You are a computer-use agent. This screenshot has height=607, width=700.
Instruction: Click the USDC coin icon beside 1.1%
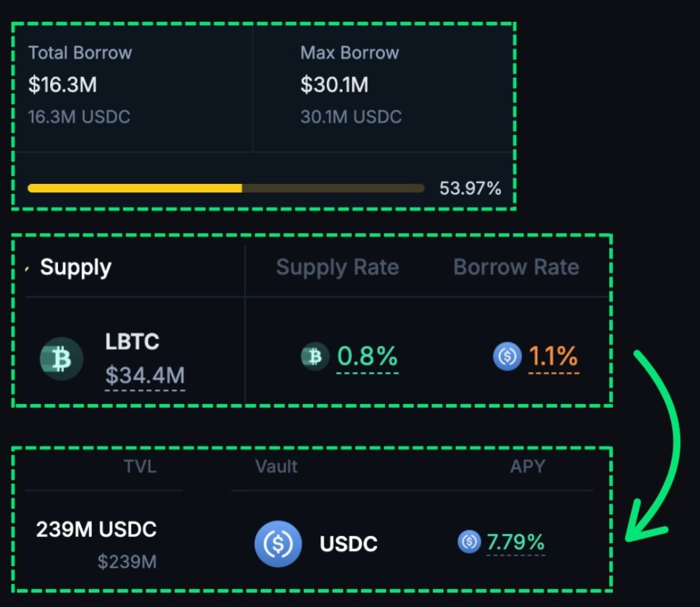[507, 356]
